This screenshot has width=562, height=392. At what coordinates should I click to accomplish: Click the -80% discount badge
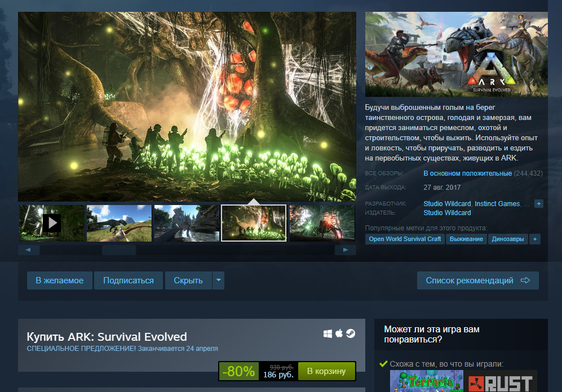(238, 371)
